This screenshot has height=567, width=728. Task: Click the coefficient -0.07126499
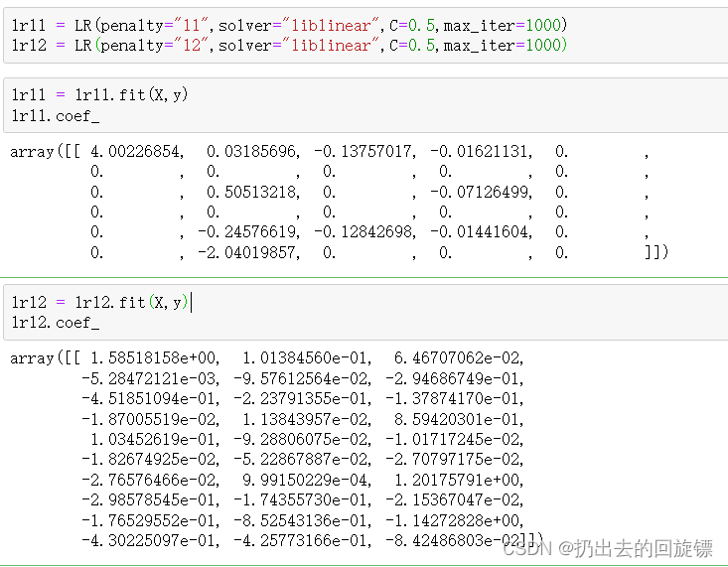(479, 192)
